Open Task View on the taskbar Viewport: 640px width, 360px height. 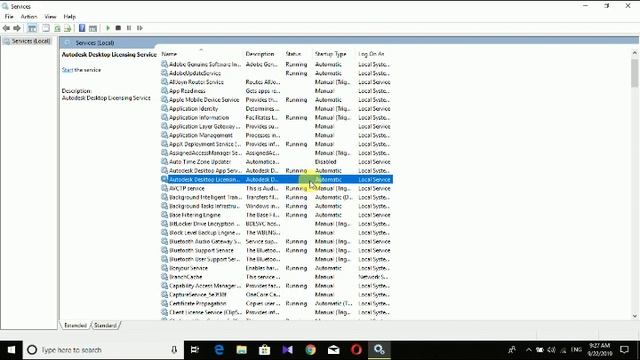(x=195, y=350)
